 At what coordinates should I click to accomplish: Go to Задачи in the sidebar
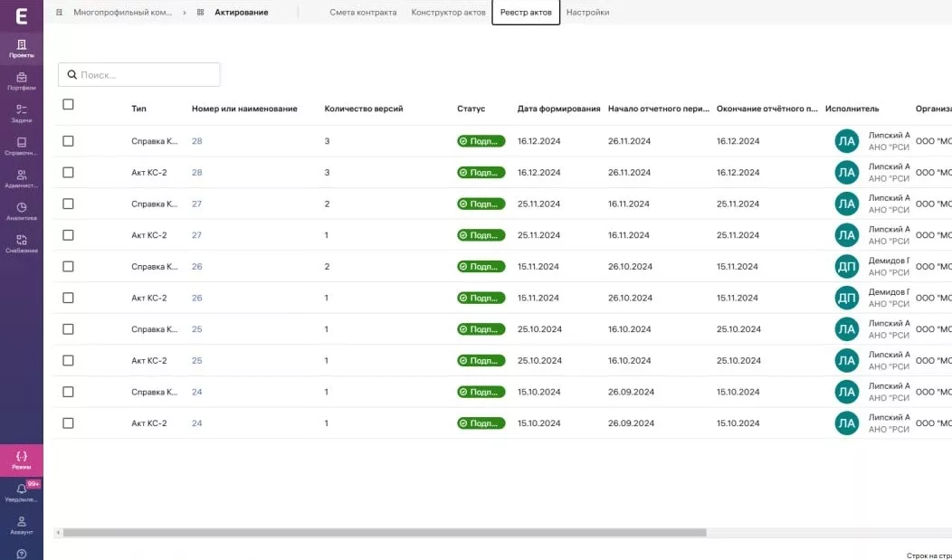[x=22, y=113]
